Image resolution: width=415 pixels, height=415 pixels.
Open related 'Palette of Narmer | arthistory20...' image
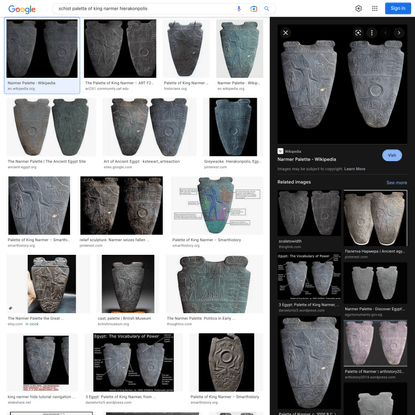click(375, 343)
